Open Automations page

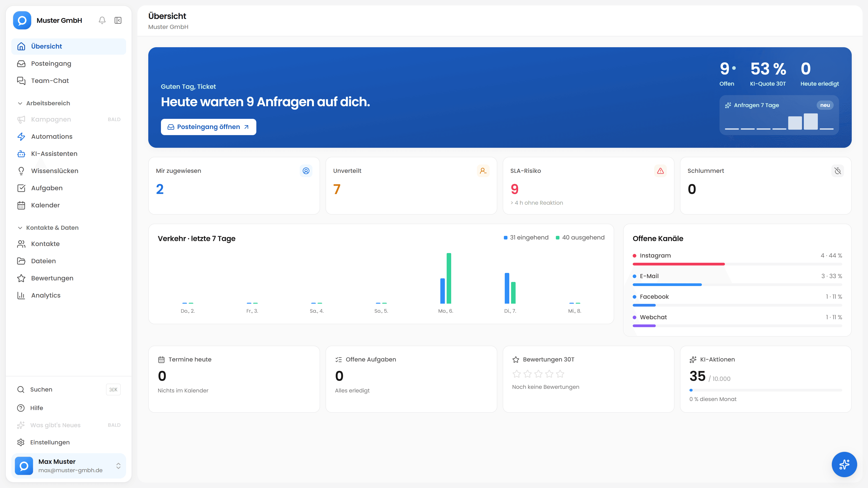(69, 136)
